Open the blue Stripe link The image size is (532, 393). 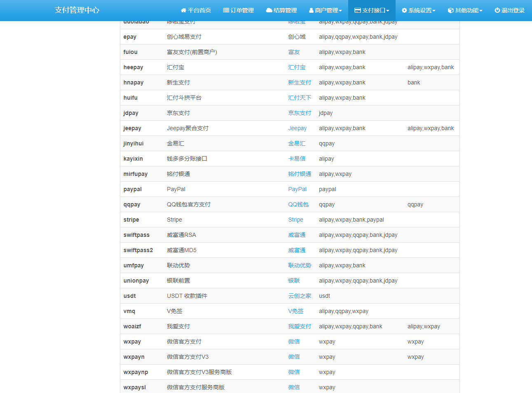click(295, 220)
